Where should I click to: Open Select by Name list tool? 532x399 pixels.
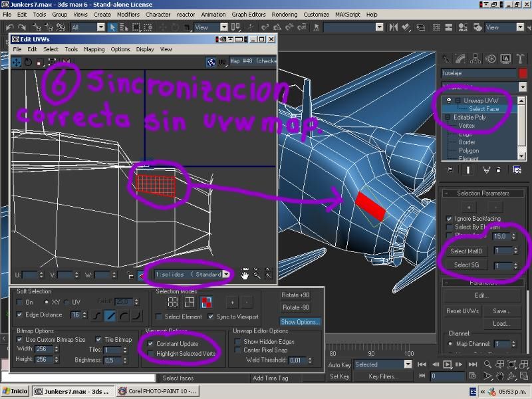click(x=124, y=27)
